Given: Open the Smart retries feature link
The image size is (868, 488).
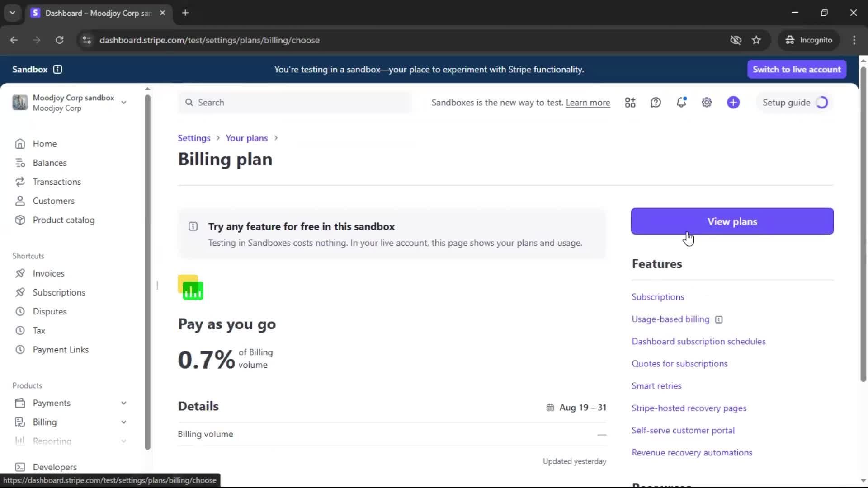Looking at the screenshot, I should click(656, 386).
